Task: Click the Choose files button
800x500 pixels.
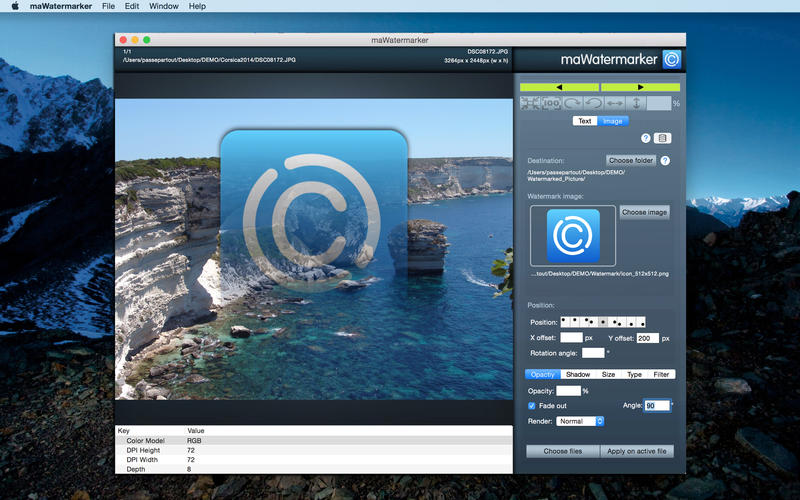Action: pyautogui.click(x=563, y=451)
